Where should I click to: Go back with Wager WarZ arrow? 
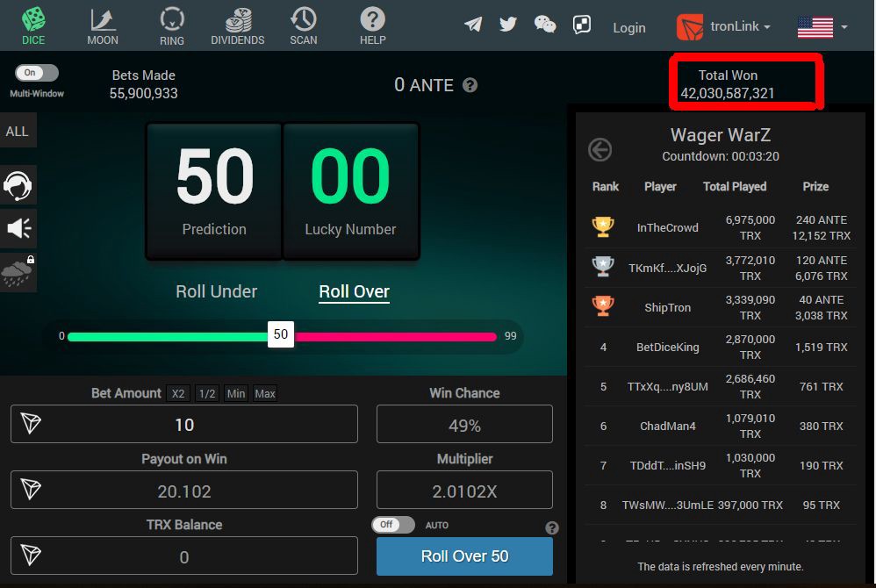[600, 150]
